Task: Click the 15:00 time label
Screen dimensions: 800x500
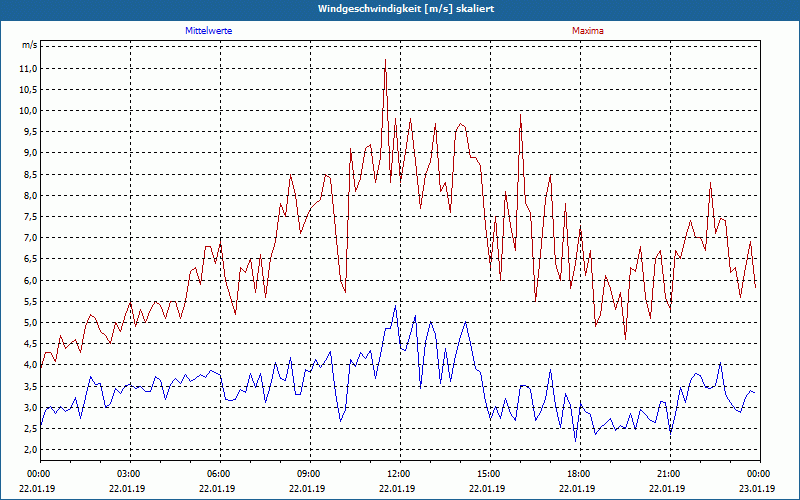Action: [x=487, y=474]
